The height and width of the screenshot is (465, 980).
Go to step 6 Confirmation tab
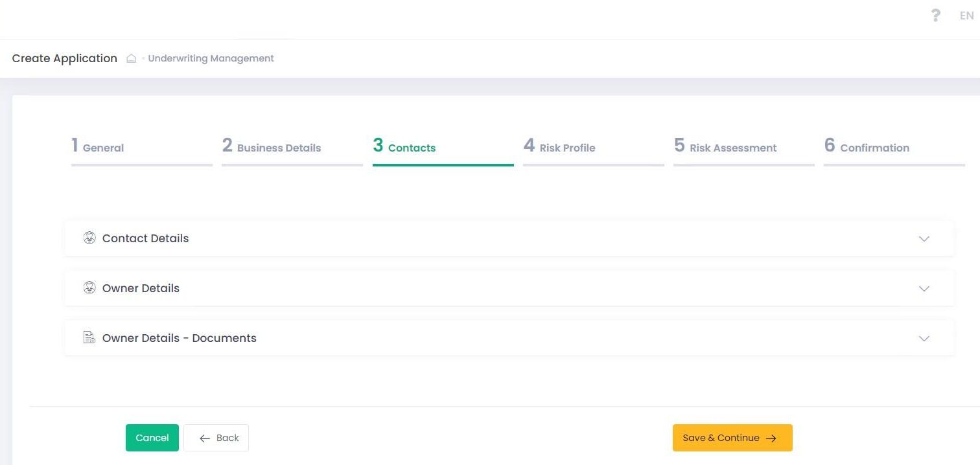tap(867, 147)
